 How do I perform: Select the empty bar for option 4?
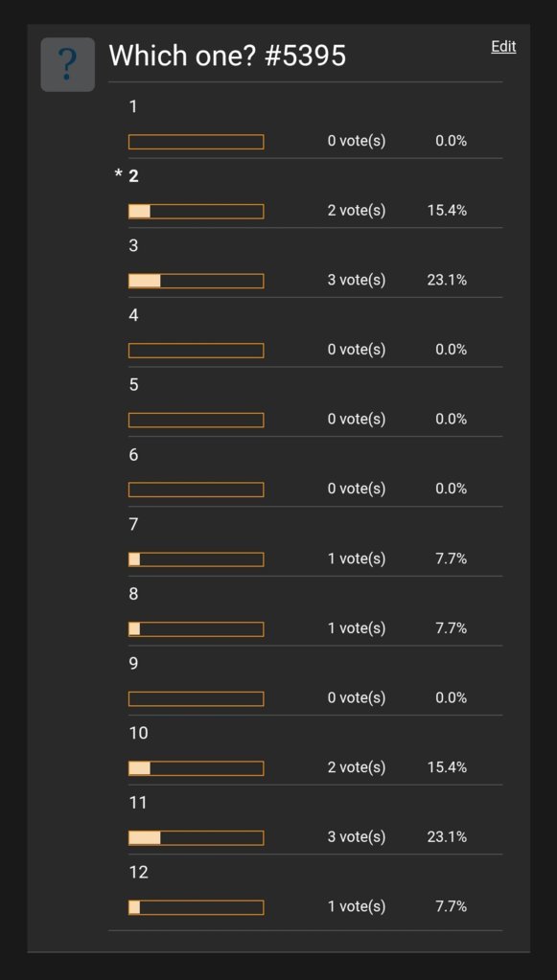click(x=197, y=351)
